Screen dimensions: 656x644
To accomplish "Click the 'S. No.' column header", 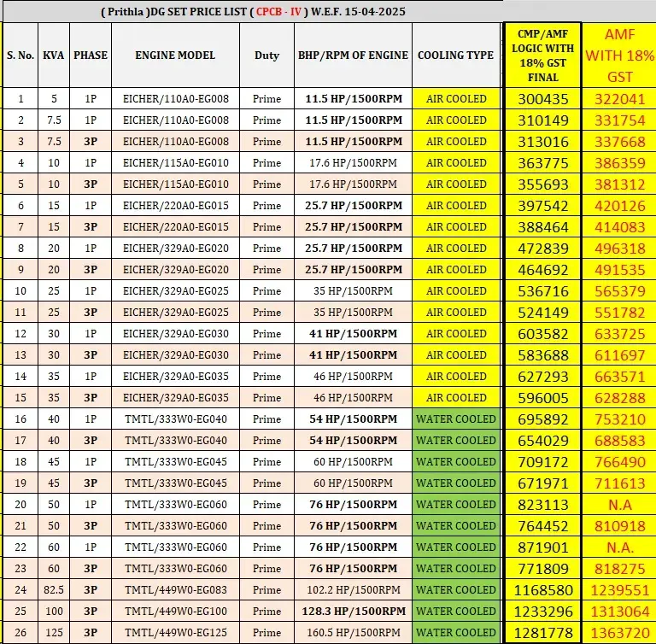I will coord(20,56).
